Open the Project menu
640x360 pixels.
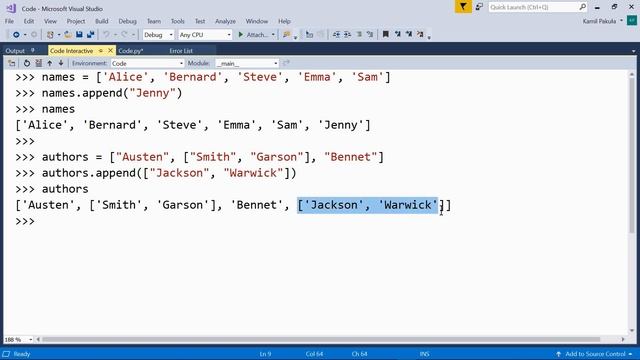tap(76, 21)
